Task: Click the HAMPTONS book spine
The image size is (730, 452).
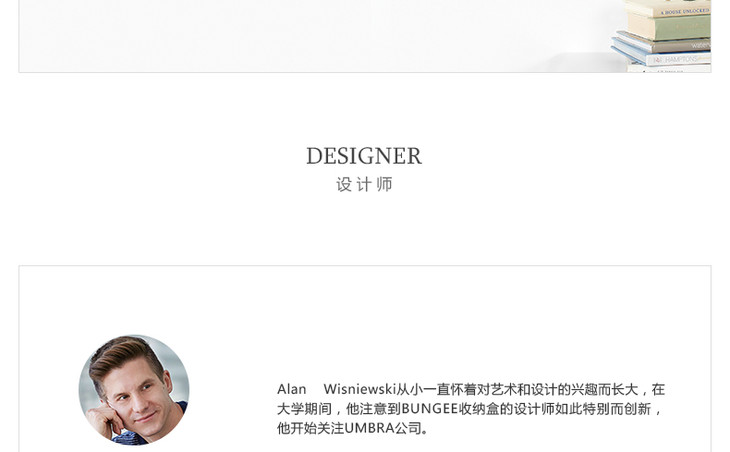Action: click(678, 60)
